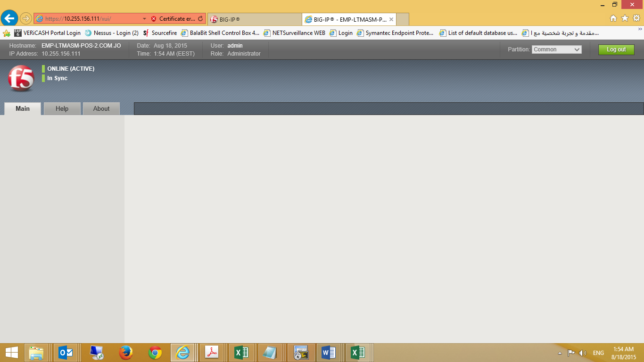Select the first BIG-IP® browser tab
This screenshot has height=362, width=644.
coord(254,19)
